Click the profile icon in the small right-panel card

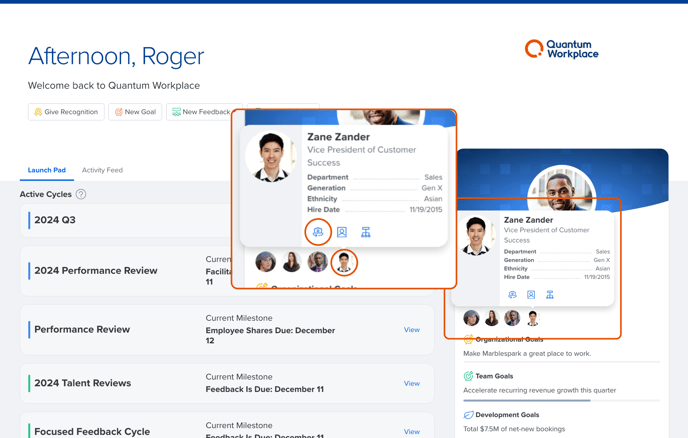(531, 294)
